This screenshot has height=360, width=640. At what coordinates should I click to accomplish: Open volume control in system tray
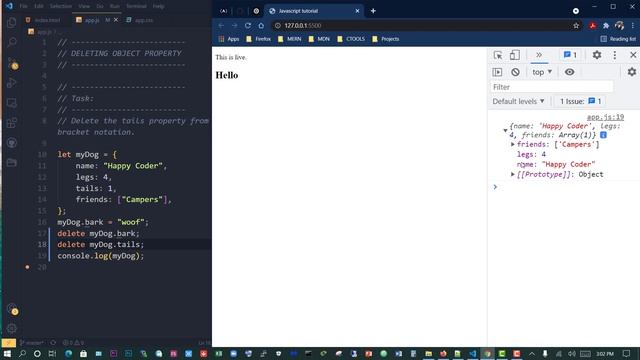tap(572, 353)
